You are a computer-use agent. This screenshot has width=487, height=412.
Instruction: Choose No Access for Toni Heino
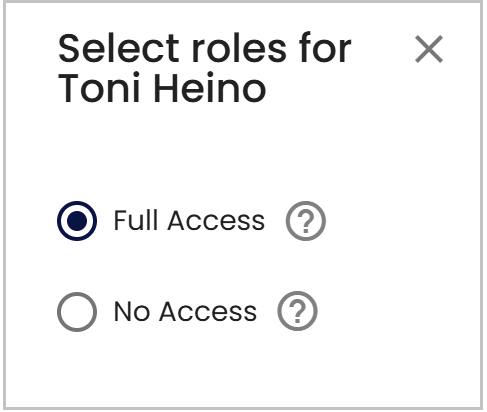tap(77, 312)
